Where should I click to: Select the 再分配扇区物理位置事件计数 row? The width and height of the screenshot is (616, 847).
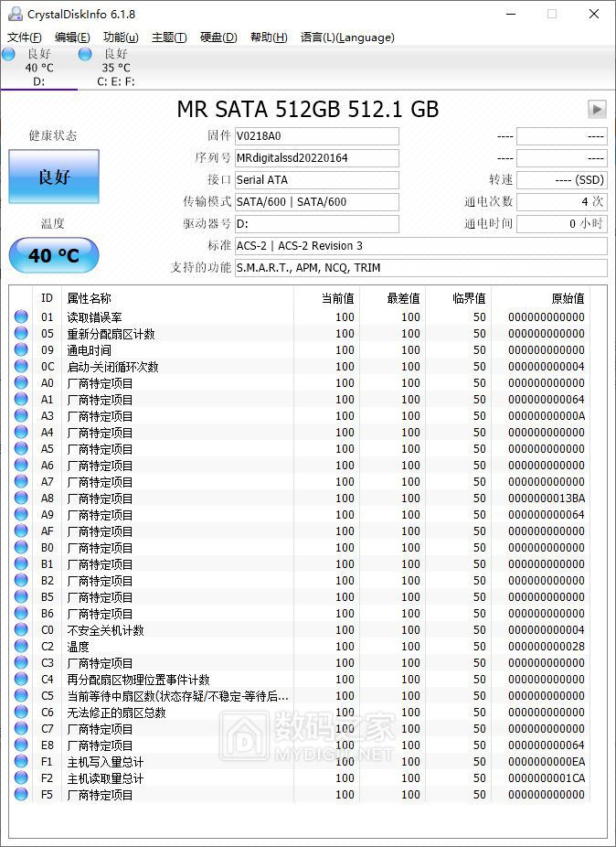(300, 679)
